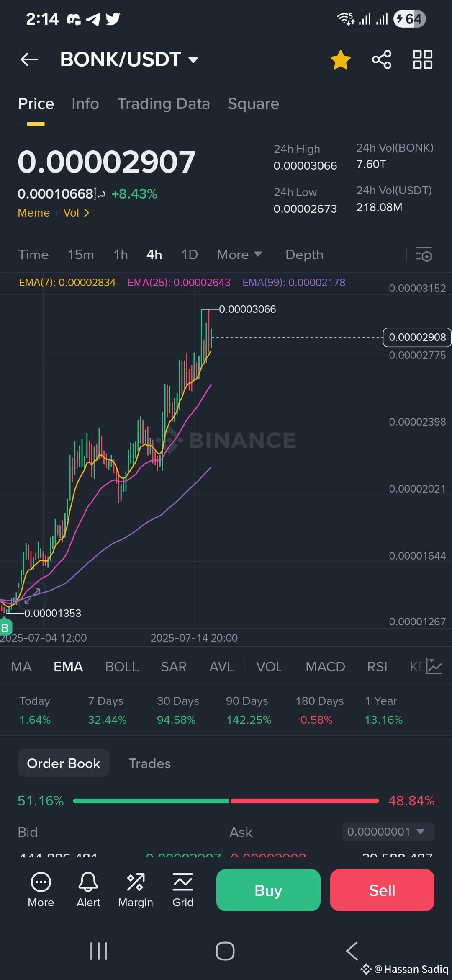
Task: Tap the 1 Year 13.16% value
Action: 384,720
